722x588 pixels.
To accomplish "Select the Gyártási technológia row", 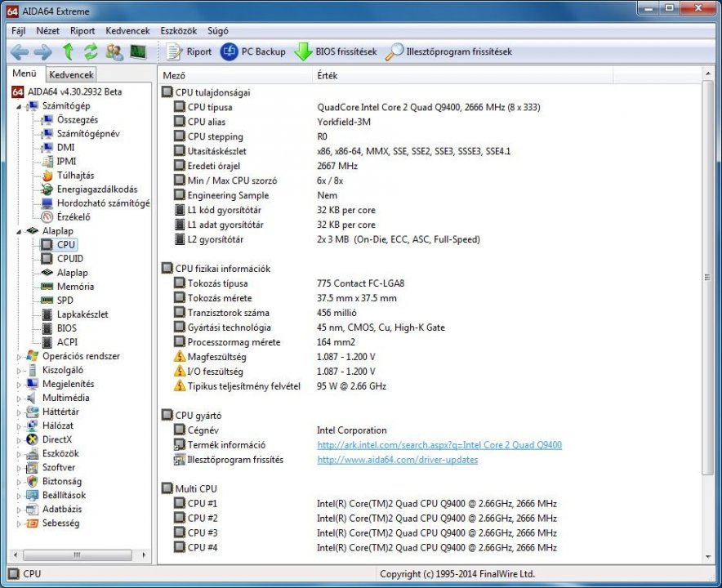I will (x=430, y=327).
